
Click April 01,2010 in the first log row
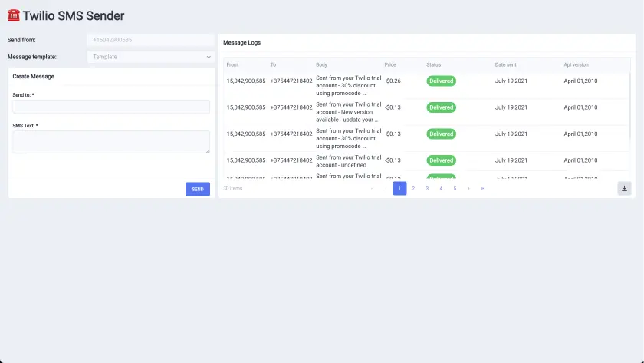click(580, 81)
